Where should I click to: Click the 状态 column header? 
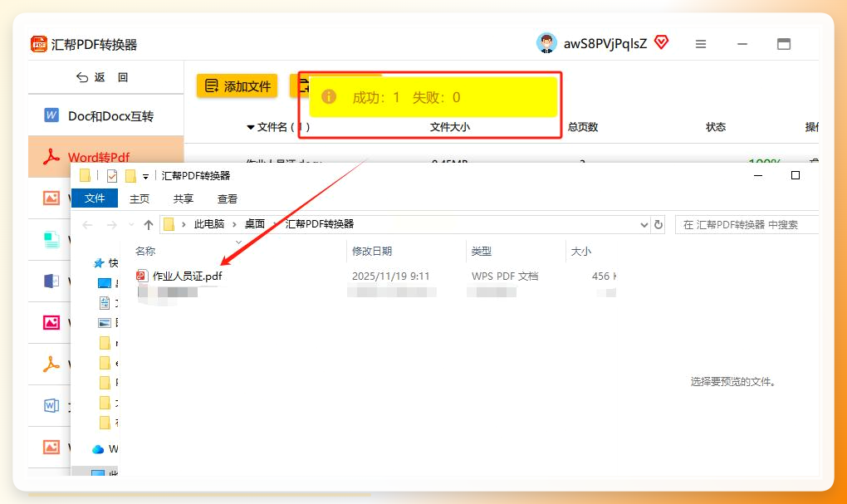coord(716,127)
